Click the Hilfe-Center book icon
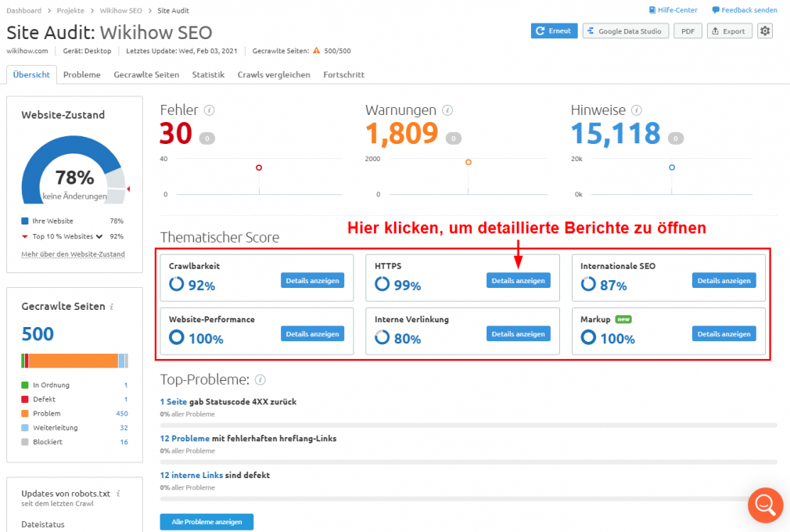Image resolution: width=790 pixels, height=532 pixels. click(652, 10)
